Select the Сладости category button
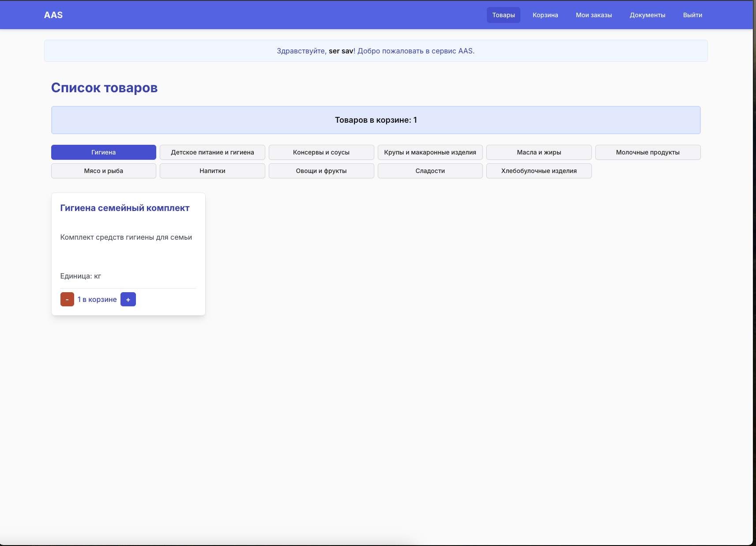 pos(430,171)
